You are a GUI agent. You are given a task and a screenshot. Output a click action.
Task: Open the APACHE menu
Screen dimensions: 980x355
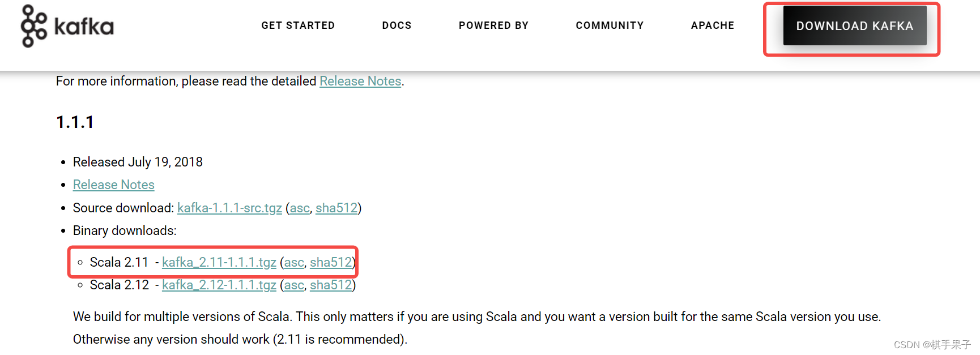713,25
